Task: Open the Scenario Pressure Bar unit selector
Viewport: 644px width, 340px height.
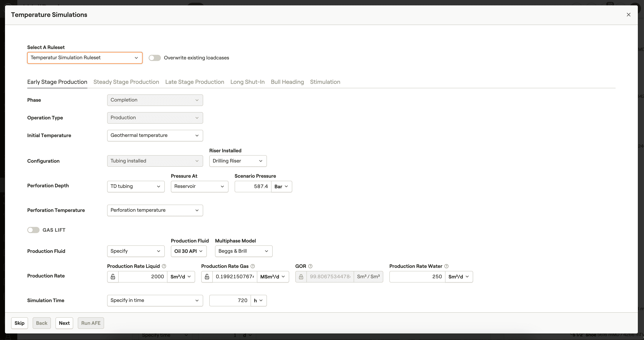Action: point(281,187)
